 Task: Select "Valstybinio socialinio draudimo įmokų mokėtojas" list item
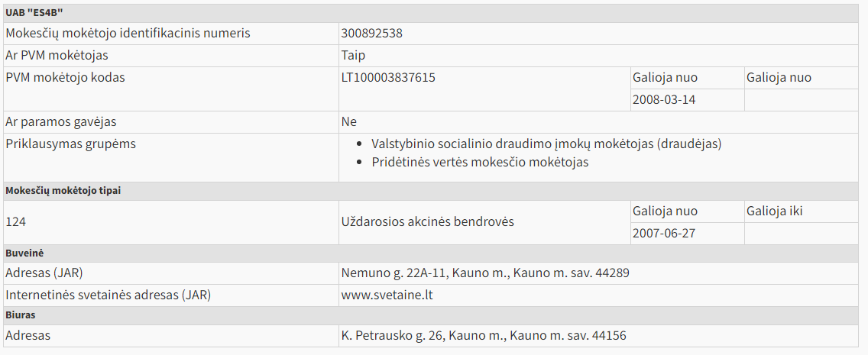pyautogui.click(x=546, y=144)
